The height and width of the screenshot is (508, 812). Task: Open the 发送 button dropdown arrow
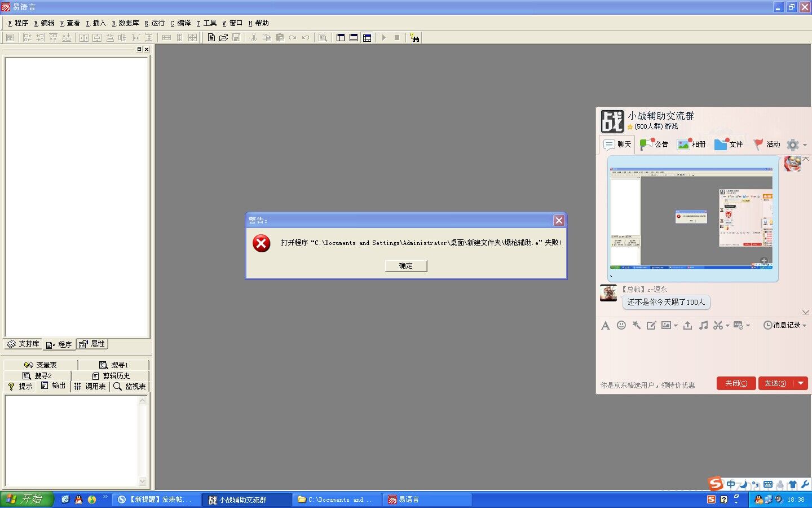pyautogui.click(x=801, y=383)
